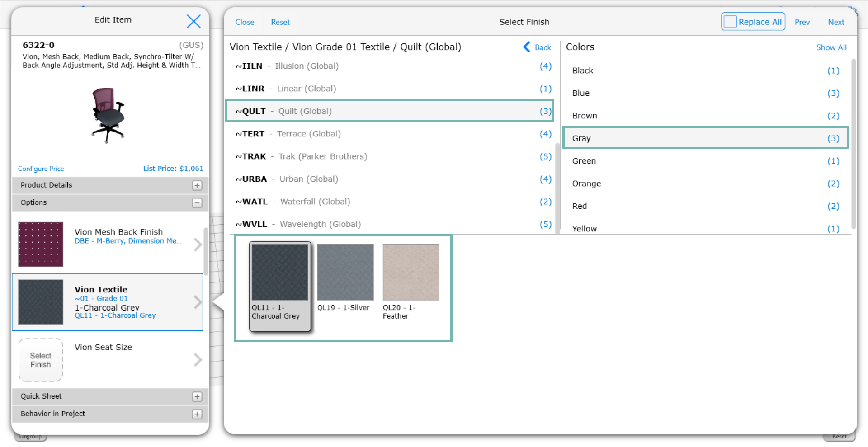Click the Select Finish placeholder box
This screenshot has height=447, width=868.
(41, 360)
